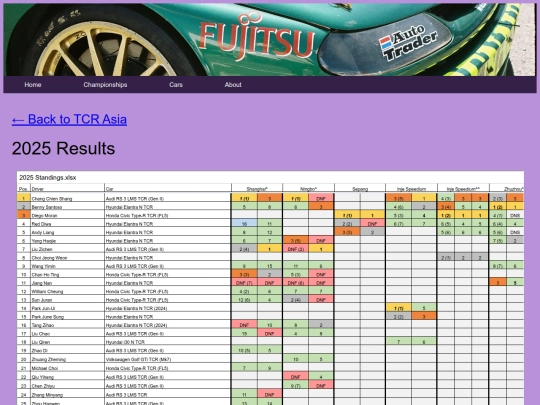
Task: Click the Fujitsu race car banner image
Action: click(x=270, y=40)
